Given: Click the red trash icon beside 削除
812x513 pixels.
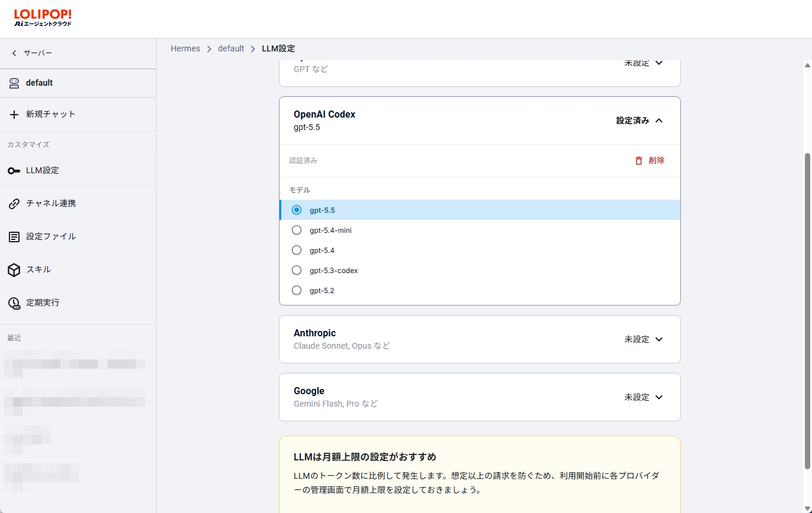Looking at the screenshot, I should [x=638, y=161].
